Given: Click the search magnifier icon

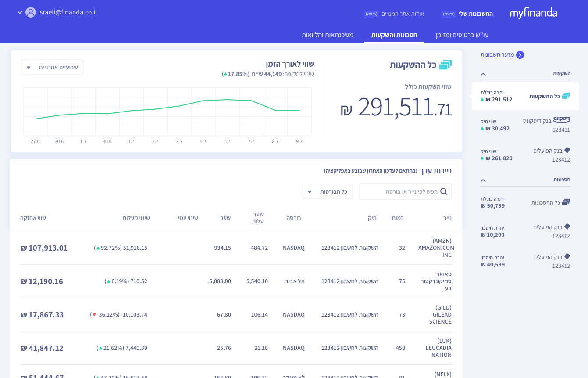Looking at the screenshot, I should tap(444, 191).
